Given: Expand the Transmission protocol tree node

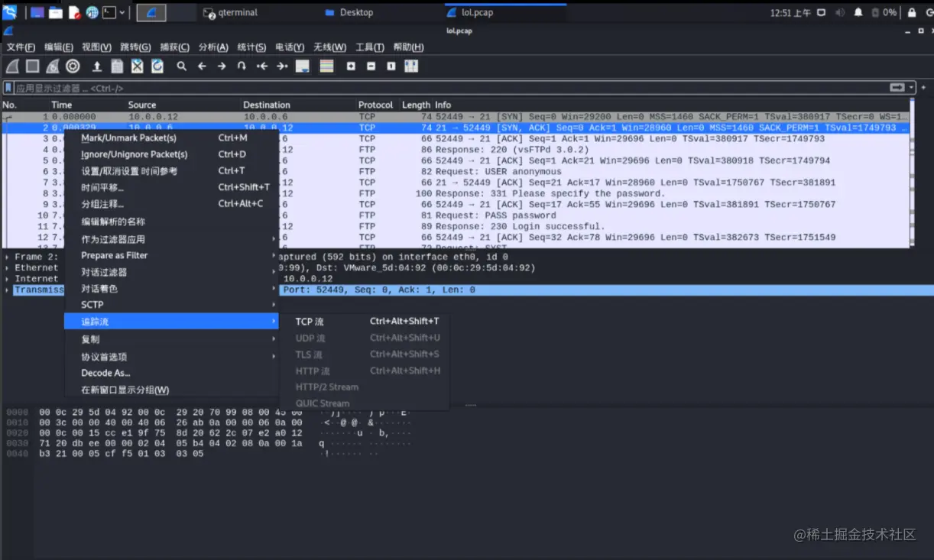Looking at the screenshot, I should pos(8,290).
